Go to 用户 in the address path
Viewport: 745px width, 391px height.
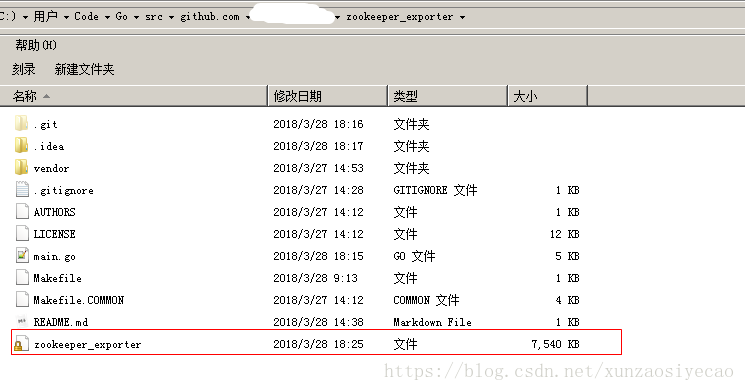(46, 17)
